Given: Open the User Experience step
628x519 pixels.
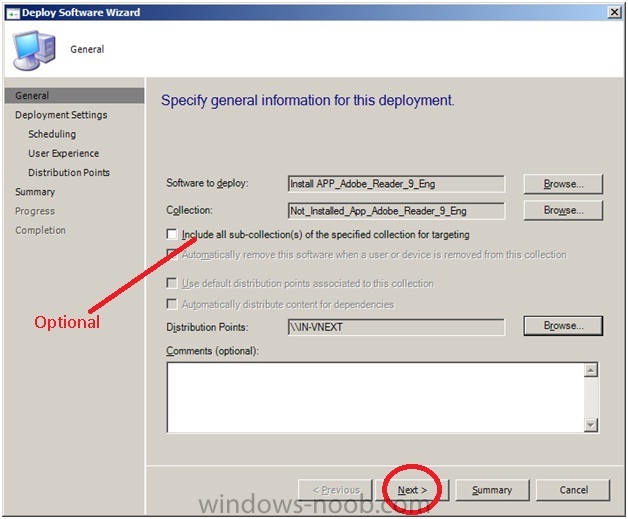Looking at the screenshot, I should pyautogui.click(x=63, y=153).
